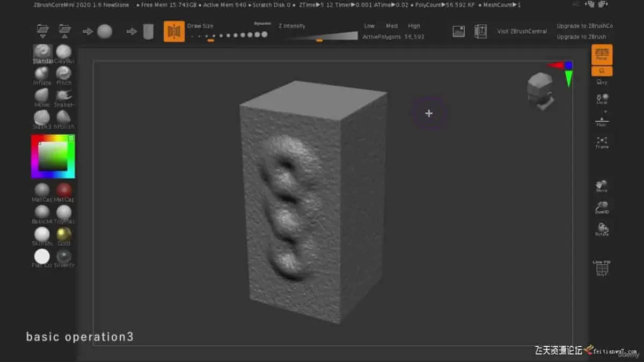Choose the ToyPlastic material

64,215
